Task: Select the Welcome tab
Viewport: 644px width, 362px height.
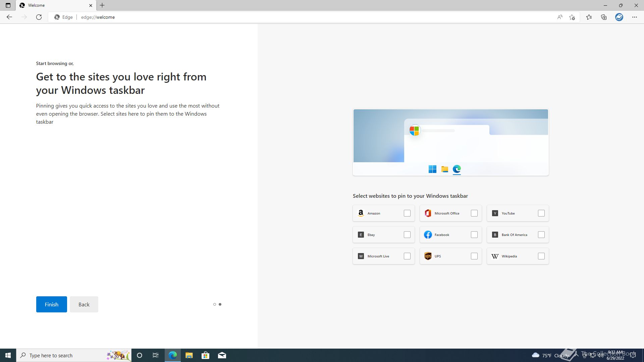Action: coord(56,5)
